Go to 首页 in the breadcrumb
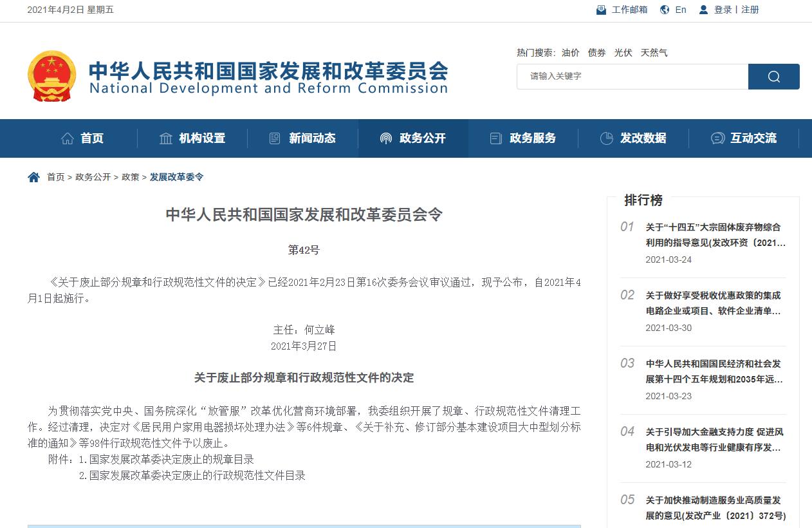The width and height of the screenshot is (812, 528). (x=55, y=177)
